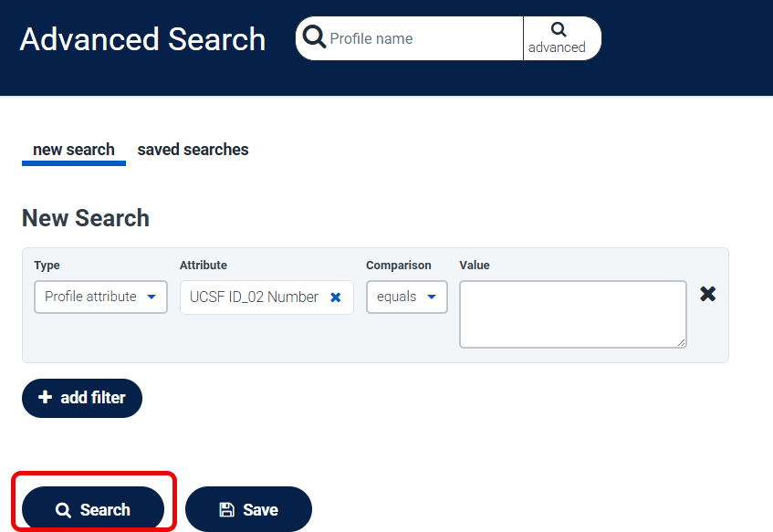Open the Profile attribute type dropdown
The height and width of the screenshot is (532, 773).
100,297
